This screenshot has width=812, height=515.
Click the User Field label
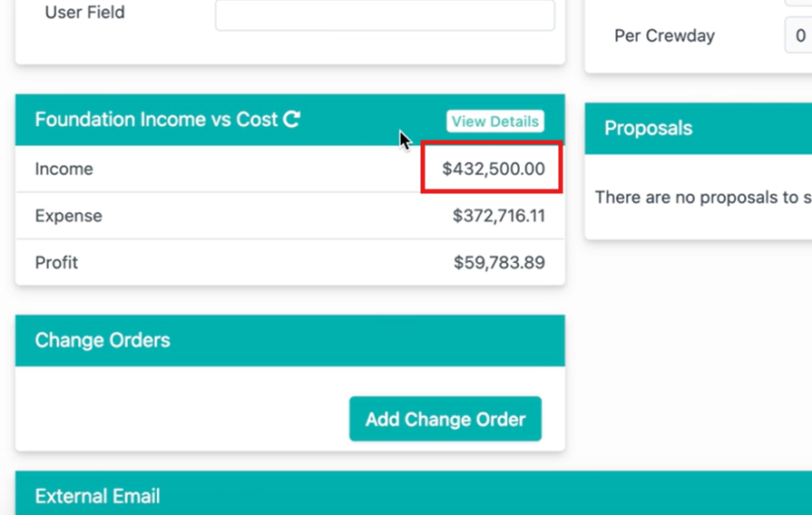point(85,12)
